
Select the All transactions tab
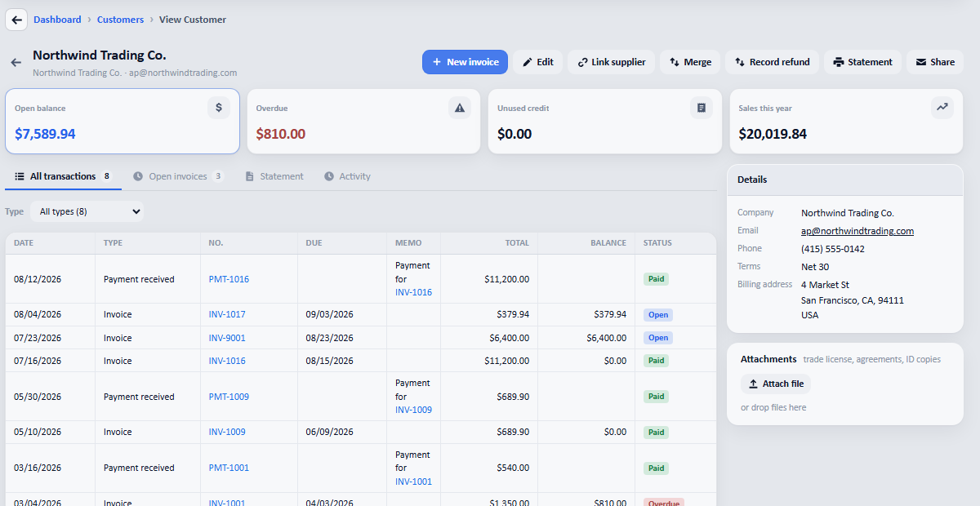pos(63,176)
